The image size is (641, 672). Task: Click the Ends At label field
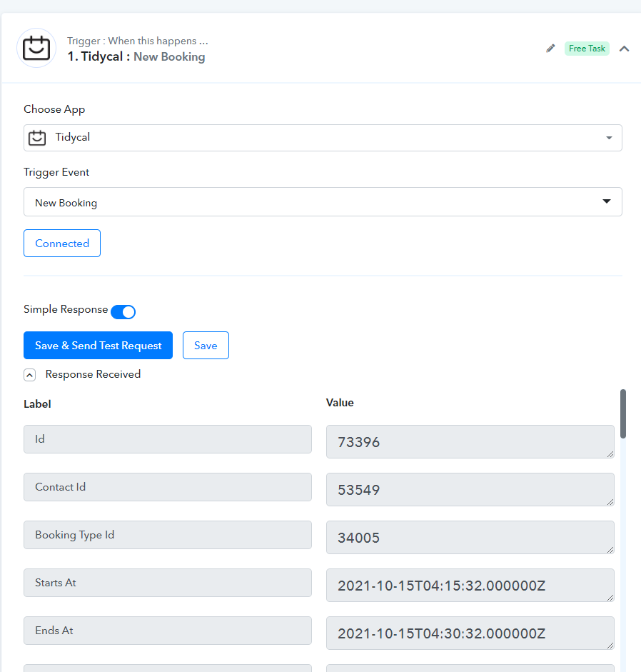tap(168, 631)
